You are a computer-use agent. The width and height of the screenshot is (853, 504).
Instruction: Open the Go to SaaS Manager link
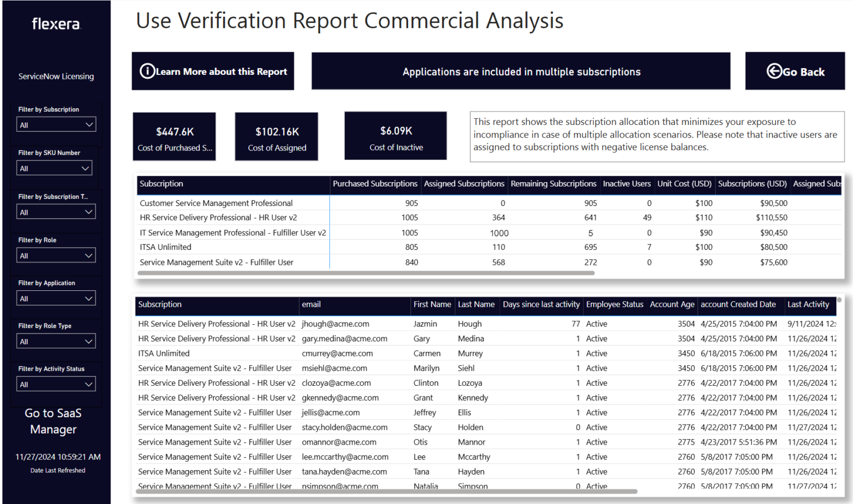tap(53, 421)
